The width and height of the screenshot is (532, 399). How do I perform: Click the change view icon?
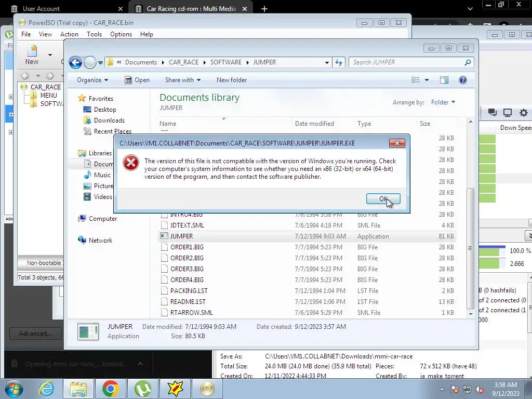(415, 80)
